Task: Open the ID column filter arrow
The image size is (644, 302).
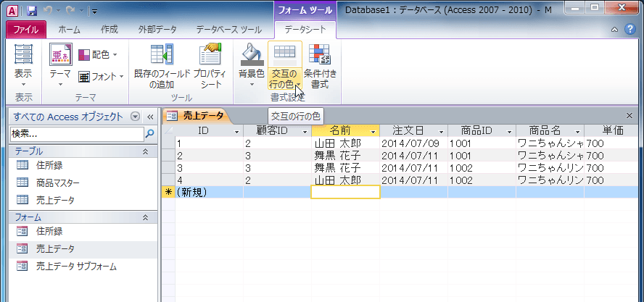Action: [x=236, y=132]
